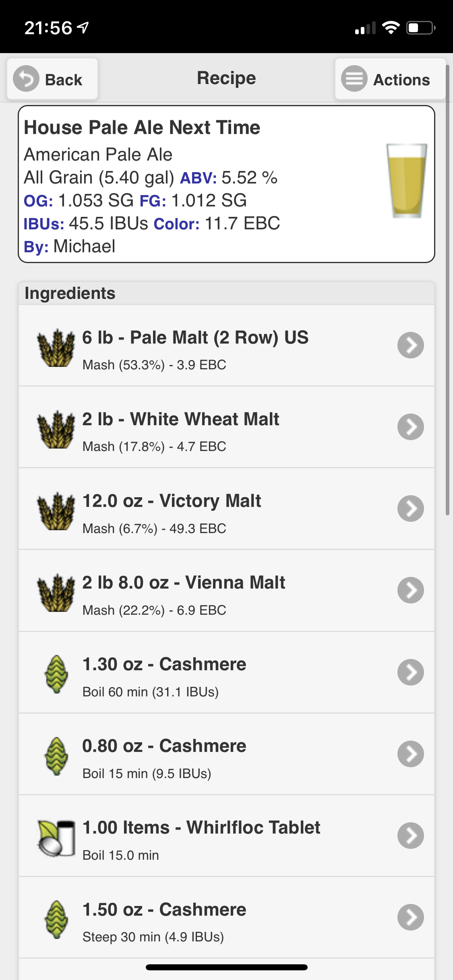Screen dimensions: 453x980
Task: Click the beer glass color image
Action: pos(406,181)
